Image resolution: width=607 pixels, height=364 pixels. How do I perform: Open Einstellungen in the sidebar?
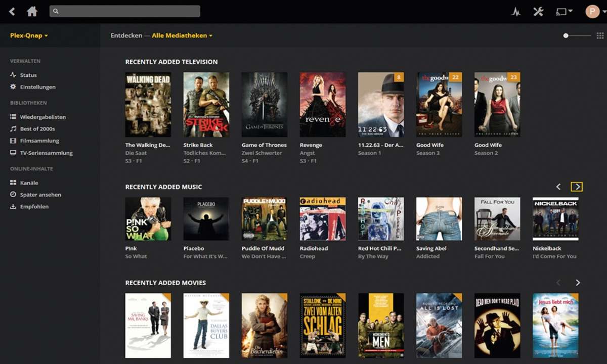[x=38, y=87]
